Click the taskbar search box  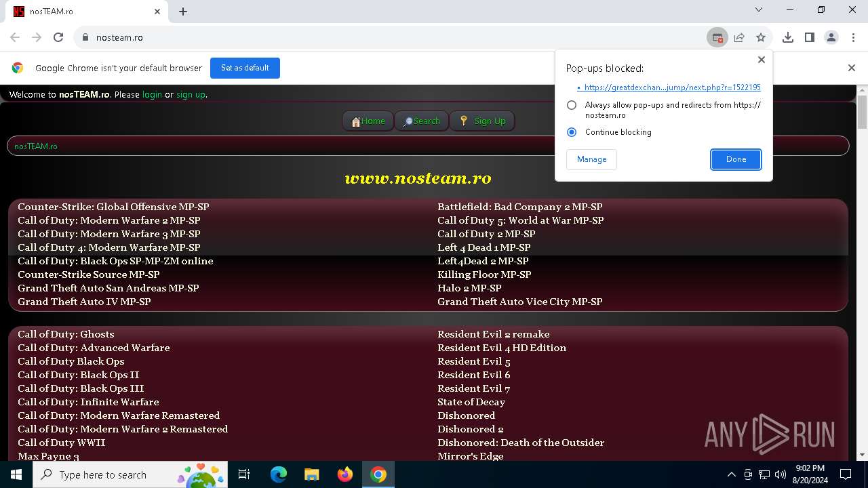[x=130, y=474]
